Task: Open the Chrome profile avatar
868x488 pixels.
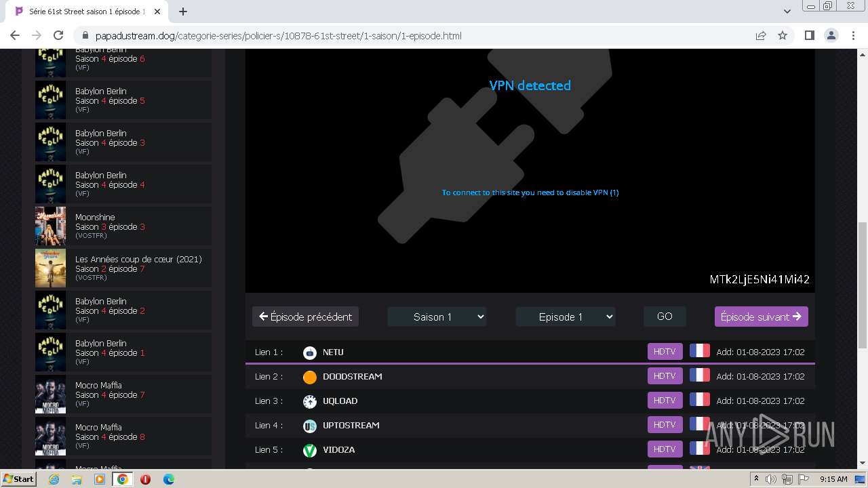Action: (x=831, y=35)
